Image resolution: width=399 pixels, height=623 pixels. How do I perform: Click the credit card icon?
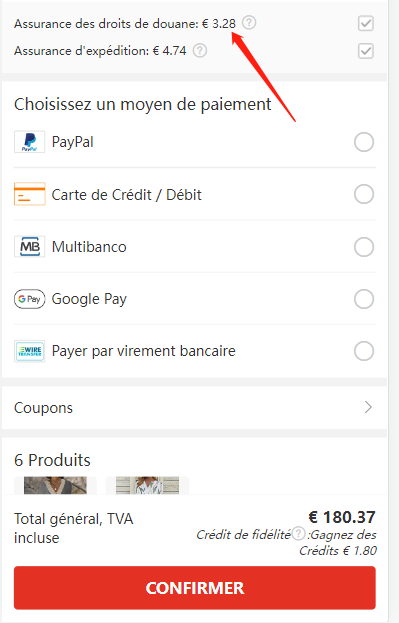tap(29, 194)
